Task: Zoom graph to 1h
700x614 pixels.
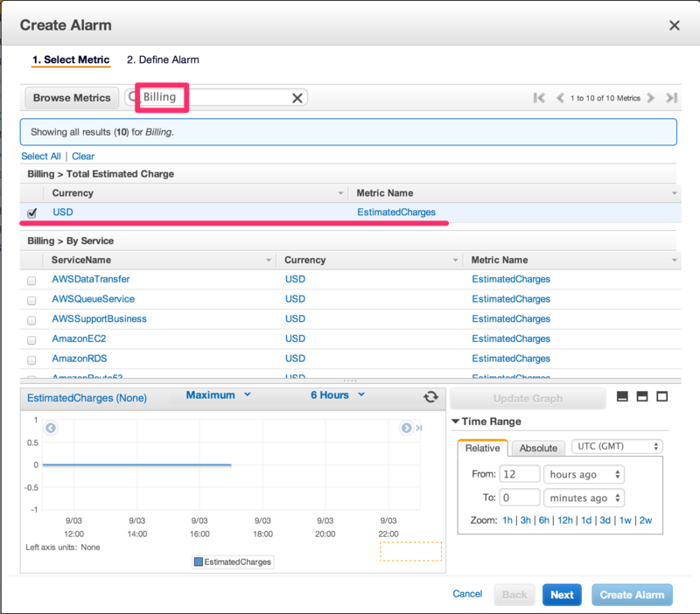Action: point(507,520)
